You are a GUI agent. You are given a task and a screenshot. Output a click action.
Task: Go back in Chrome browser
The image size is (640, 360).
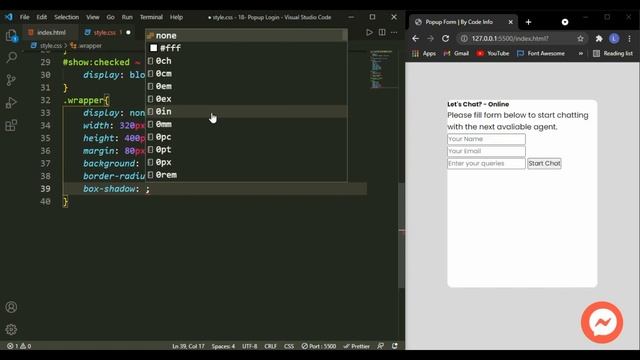coord(416,38)
